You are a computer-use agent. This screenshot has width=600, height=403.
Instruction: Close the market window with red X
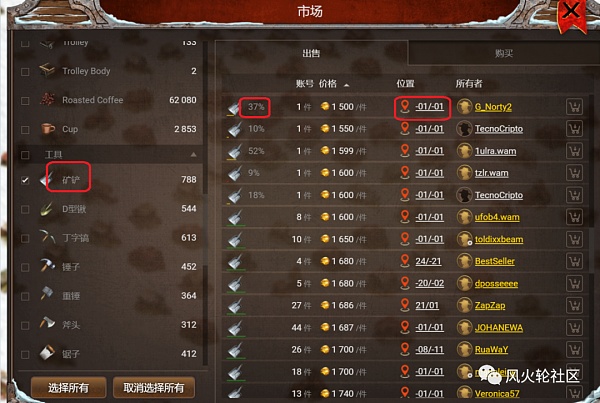(571, 11)
